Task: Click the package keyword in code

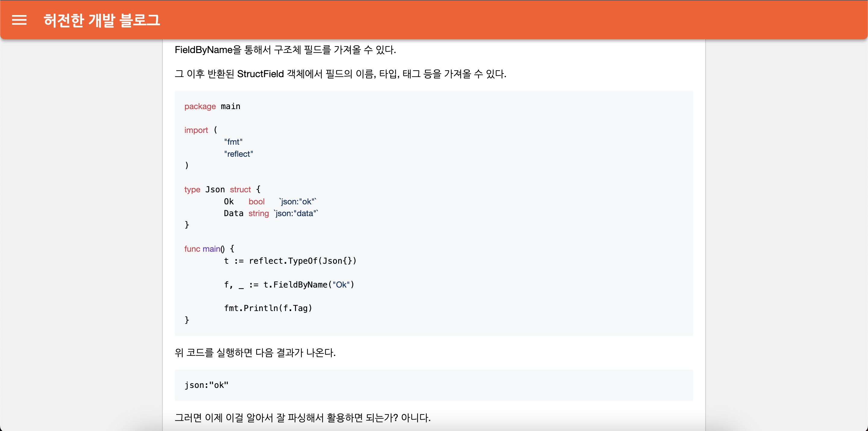Action: (x=200, y=106)
